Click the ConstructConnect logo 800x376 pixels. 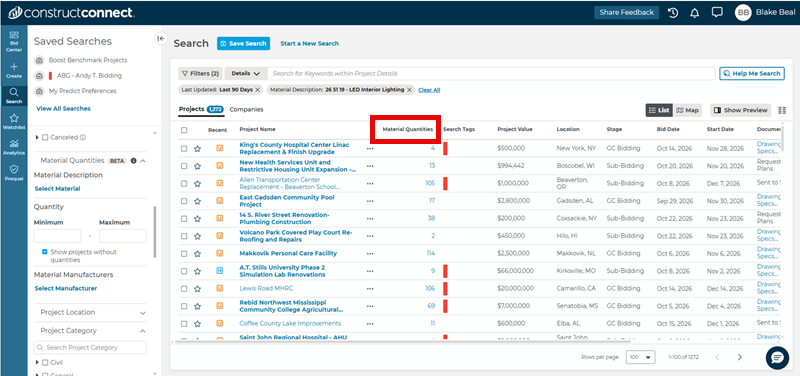click(x=71, y=13)
